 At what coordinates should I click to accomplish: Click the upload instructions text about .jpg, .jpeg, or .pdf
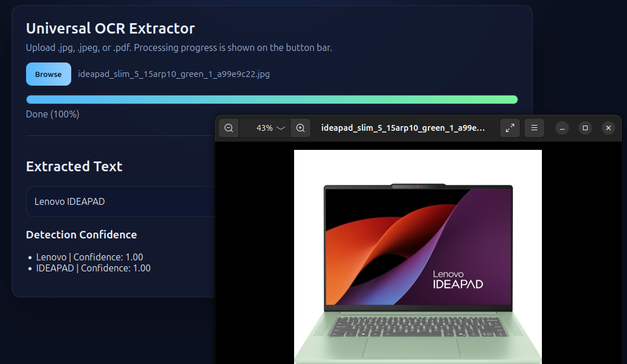point(179,47)
